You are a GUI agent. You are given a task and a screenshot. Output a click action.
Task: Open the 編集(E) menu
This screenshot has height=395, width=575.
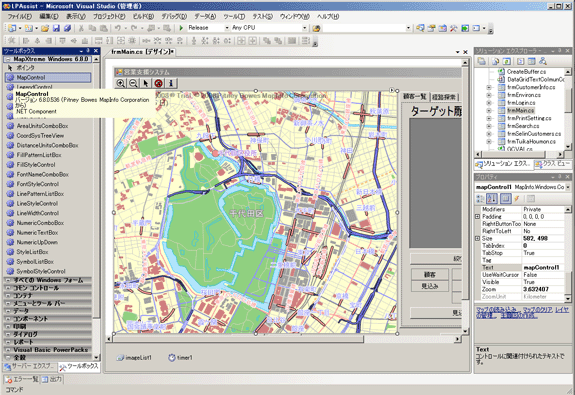click(49, 17)
